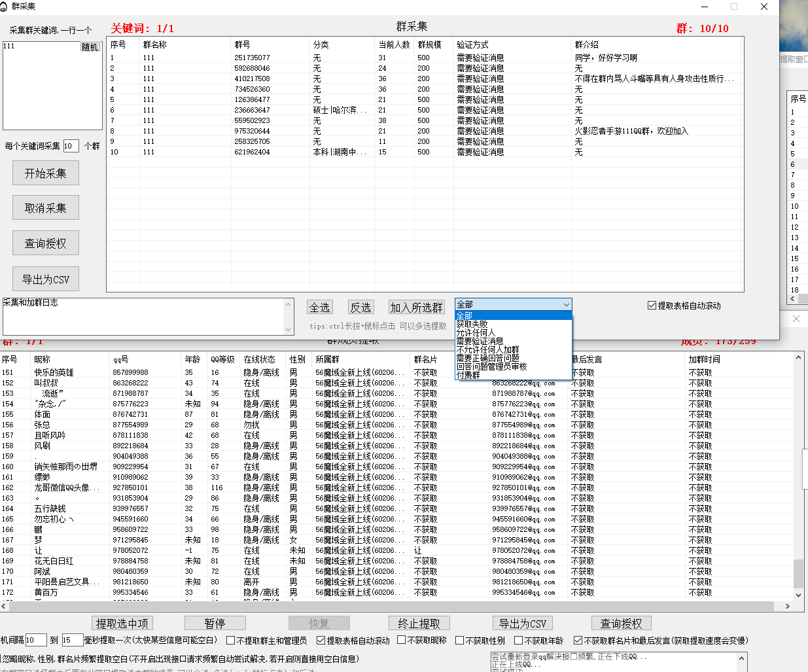Click 导出为CSV button on left panel
This screenshot has height=672, width=808.
(x=45, y=279)
